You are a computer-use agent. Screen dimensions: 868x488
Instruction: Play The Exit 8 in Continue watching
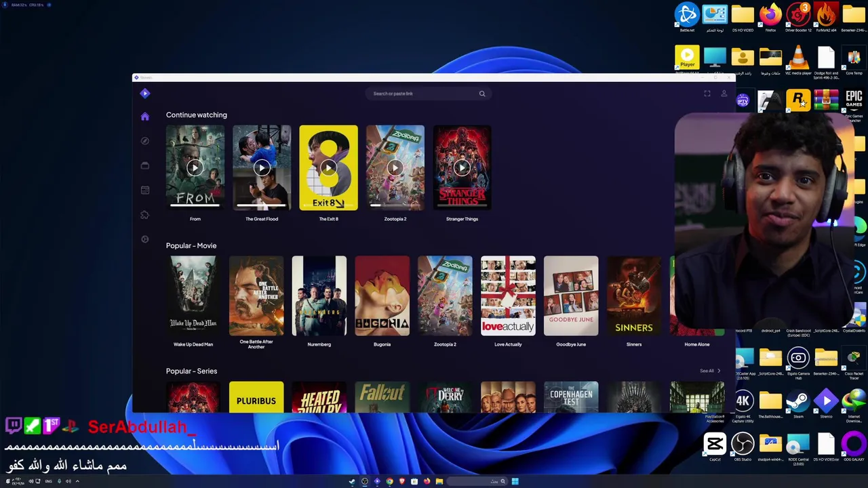328,167
